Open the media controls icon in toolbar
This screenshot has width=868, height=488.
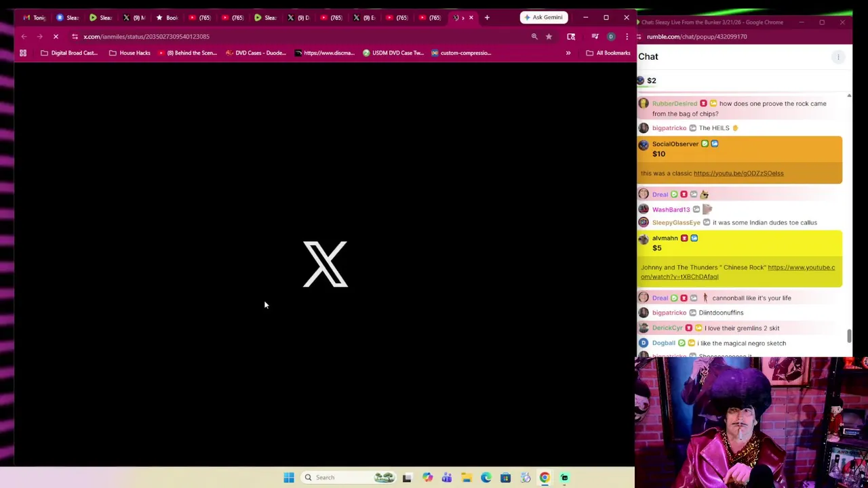click(595, 37)
